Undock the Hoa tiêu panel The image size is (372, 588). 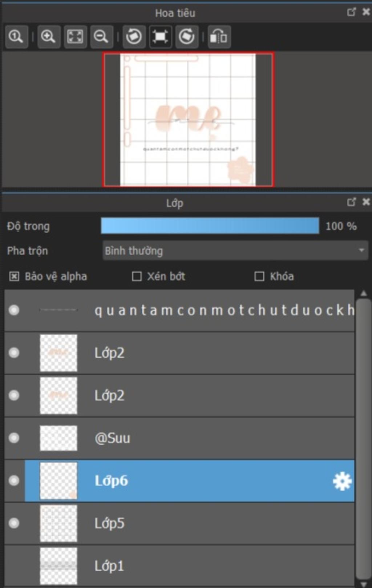[x=351, y=12]
